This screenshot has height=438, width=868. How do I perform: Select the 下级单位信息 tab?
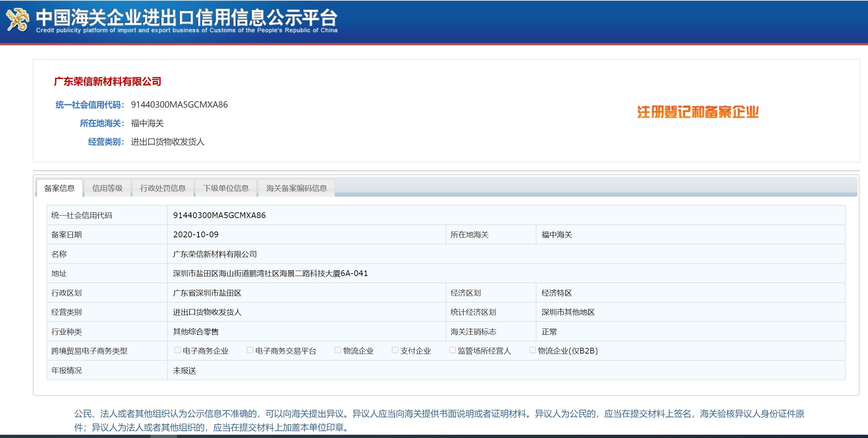[x=226, y=188]
